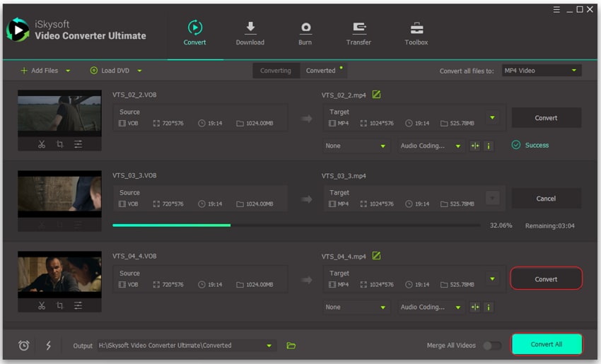Select the VTS_02_2.VOB video thumbnail
The image size is (601, 364).
tap(59, 113)
